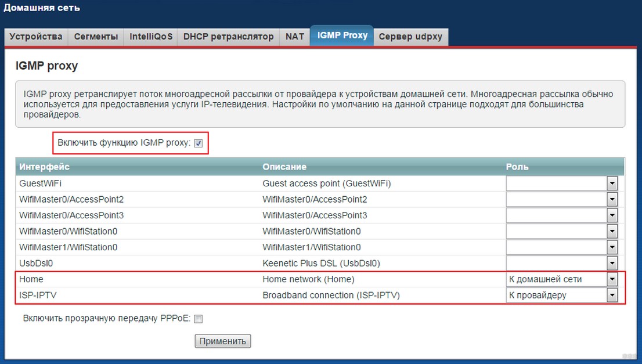Open the DHCP ретранслятор tab

coord(229,37)
